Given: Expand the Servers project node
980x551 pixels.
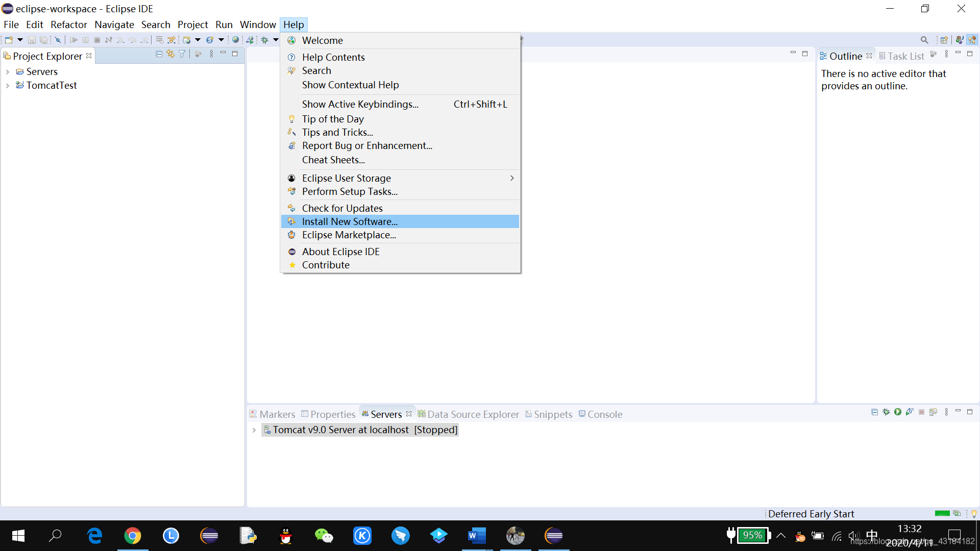Looking at the screenshot, I should pyautogui.click(x=8, y=72).
